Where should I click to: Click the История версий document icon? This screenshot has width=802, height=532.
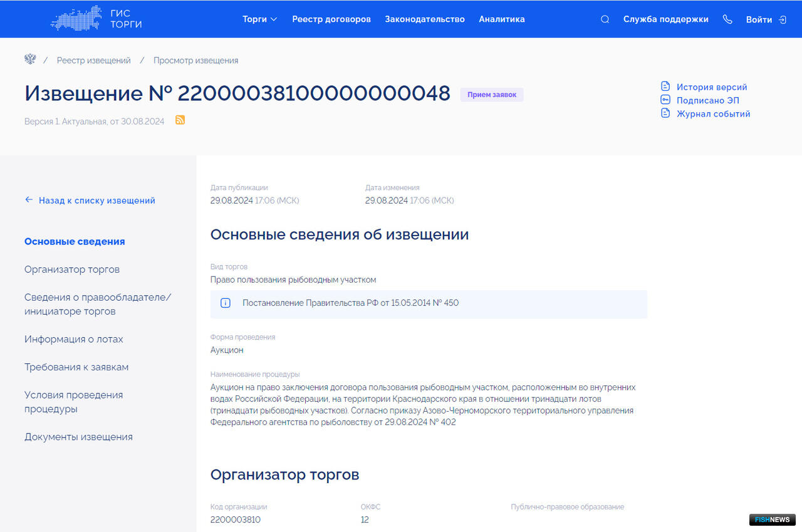(665, 86)
